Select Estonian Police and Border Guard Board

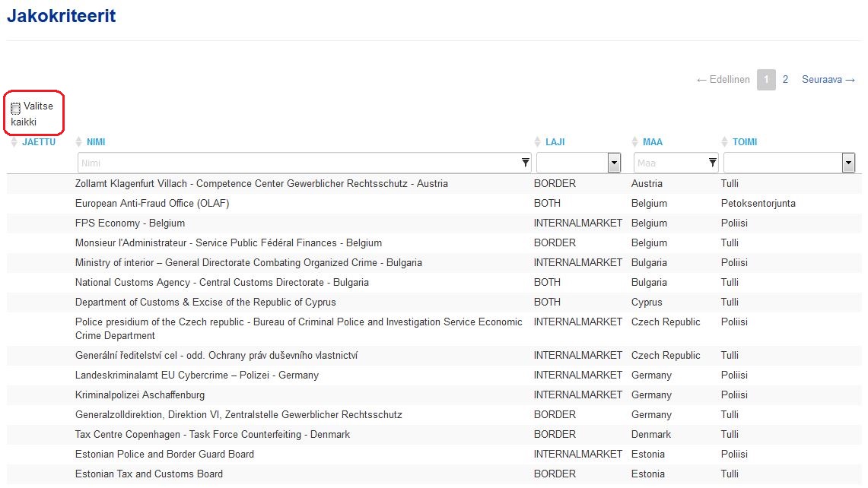[x=434, y=455]
